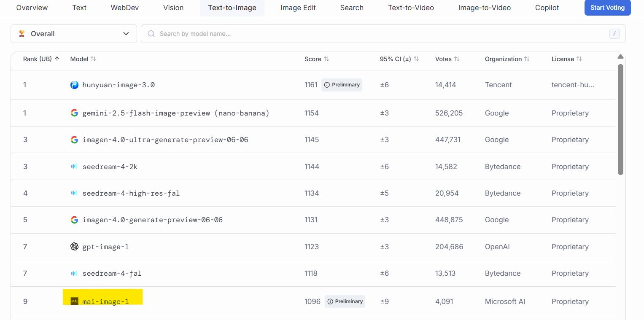Click the table's vertical scrollbar thumb
This screenshot has height=320, width=644.
pyautogui.click(x=620, y=119)
